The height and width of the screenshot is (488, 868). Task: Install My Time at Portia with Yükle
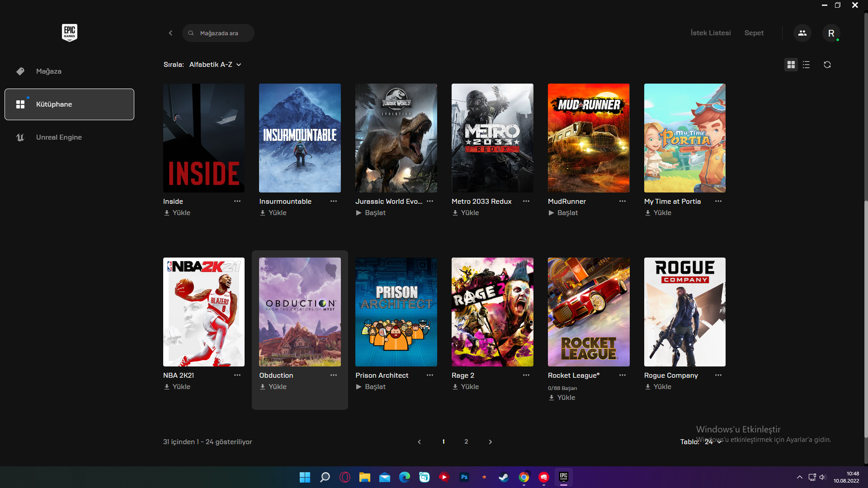pyautogui.click(x=658, y=213)
